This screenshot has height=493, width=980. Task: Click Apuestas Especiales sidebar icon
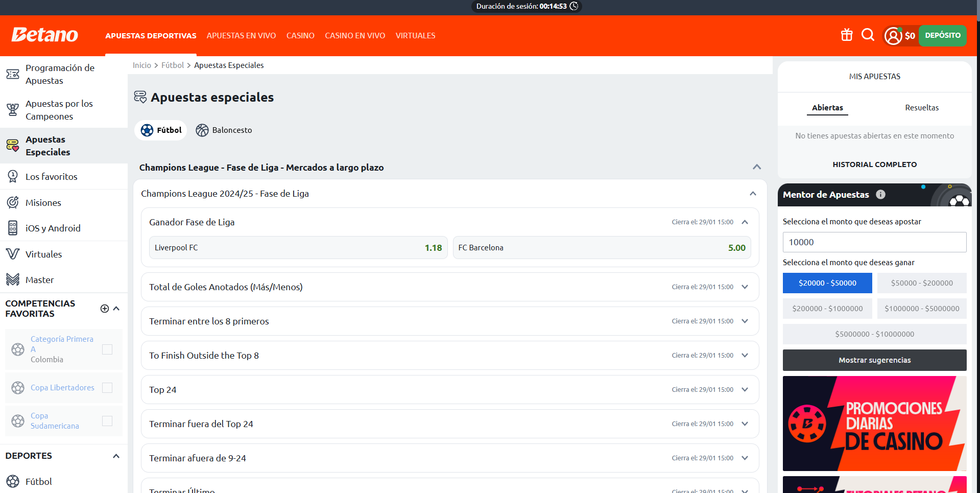click(13, 146)
